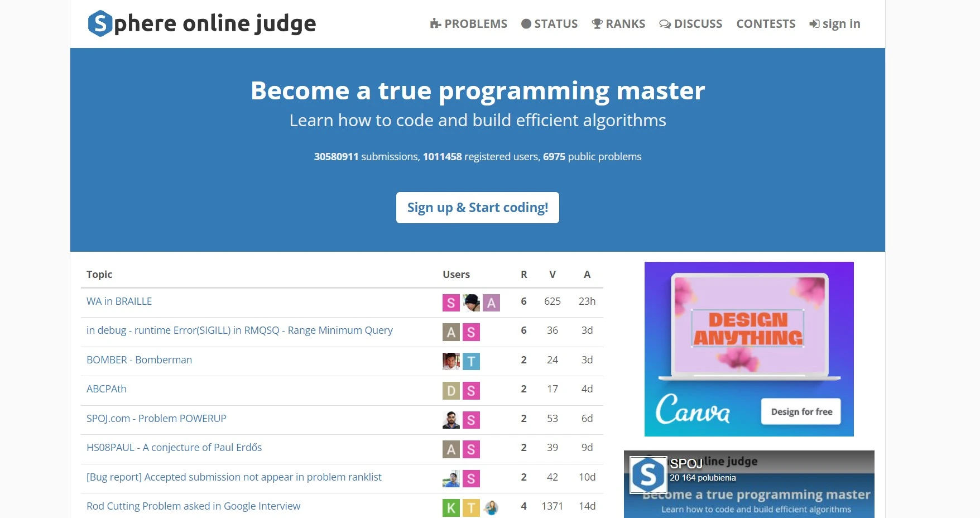Click photo avatar in POWERUP row
Viewport: 980px width, 518px height.
point(451,420)
